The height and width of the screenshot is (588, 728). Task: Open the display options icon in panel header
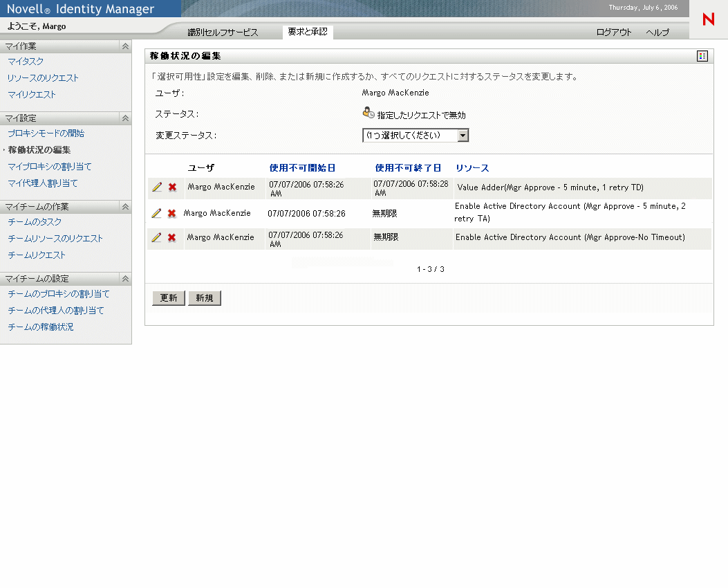point(702,56)
